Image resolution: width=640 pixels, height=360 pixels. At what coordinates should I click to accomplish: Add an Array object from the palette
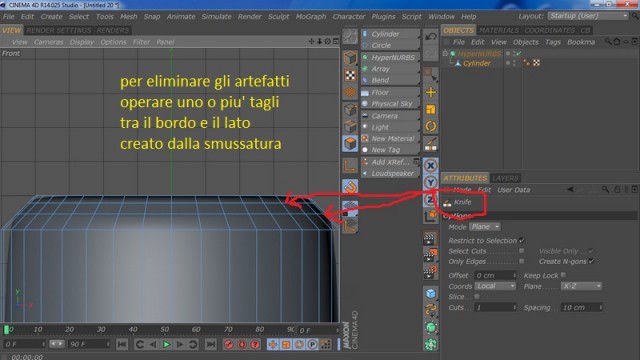[390, 69]
